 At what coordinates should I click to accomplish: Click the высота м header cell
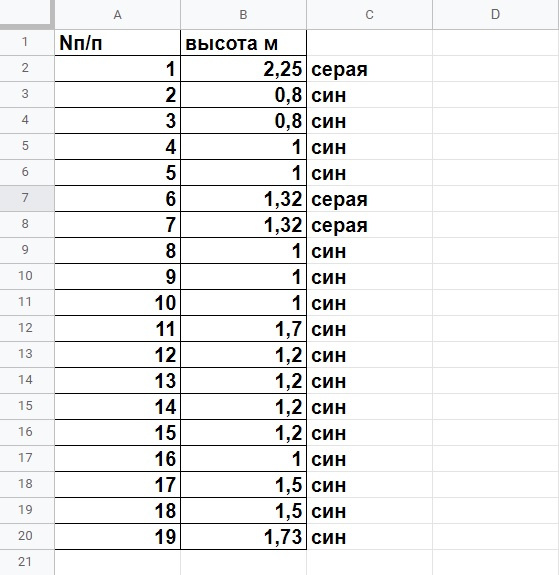tap(243, 43)
